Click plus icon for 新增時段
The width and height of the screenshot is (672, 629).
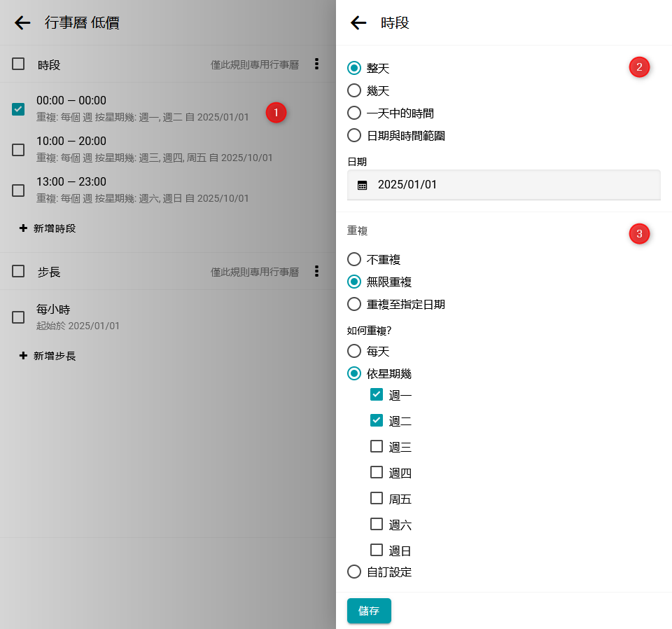point(23,228)
